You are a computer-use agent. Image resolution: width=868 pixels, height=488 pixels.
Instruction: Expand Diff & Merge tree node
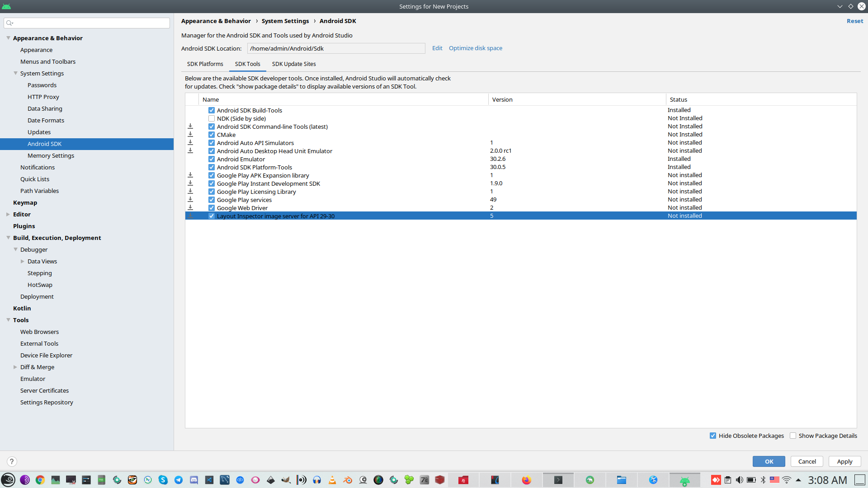15,367
